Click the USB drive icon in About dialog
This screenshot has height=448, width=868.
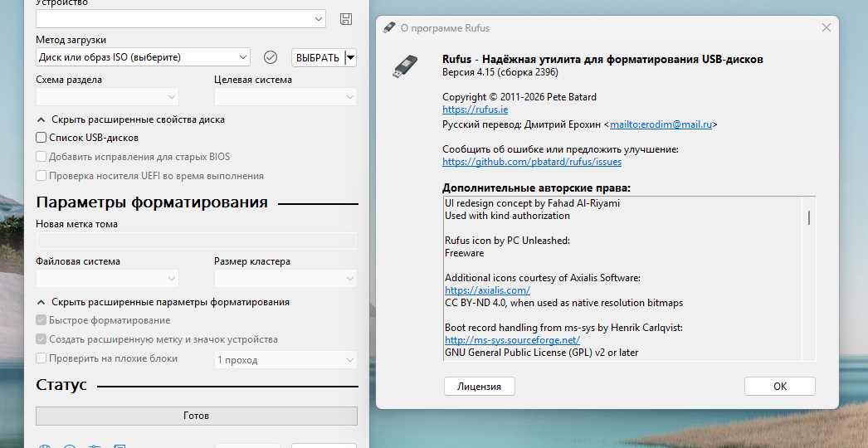[x=405, y=66]
